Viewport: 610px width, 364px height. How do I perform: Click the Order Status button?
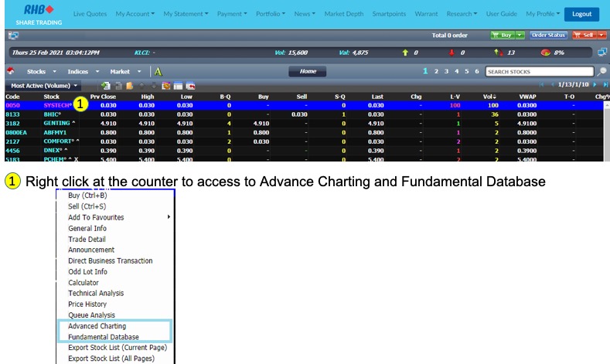tap(548, 35)
